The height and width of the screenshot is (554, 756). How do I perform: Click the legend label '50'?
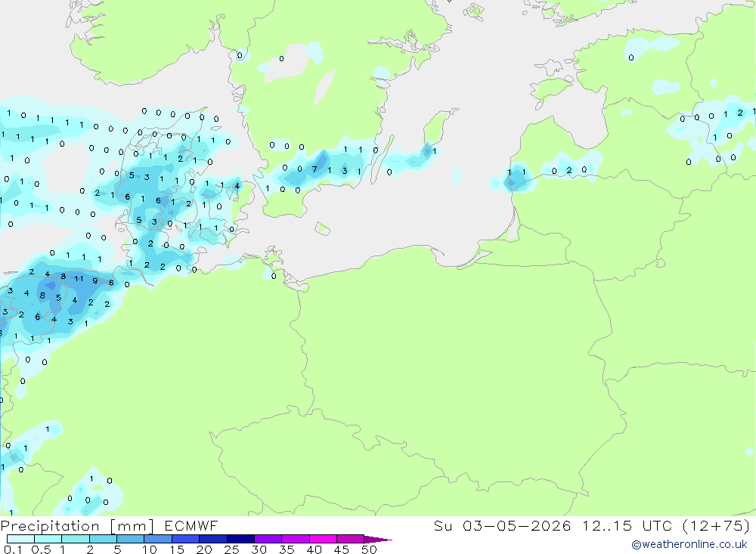[x=369, y=549]
